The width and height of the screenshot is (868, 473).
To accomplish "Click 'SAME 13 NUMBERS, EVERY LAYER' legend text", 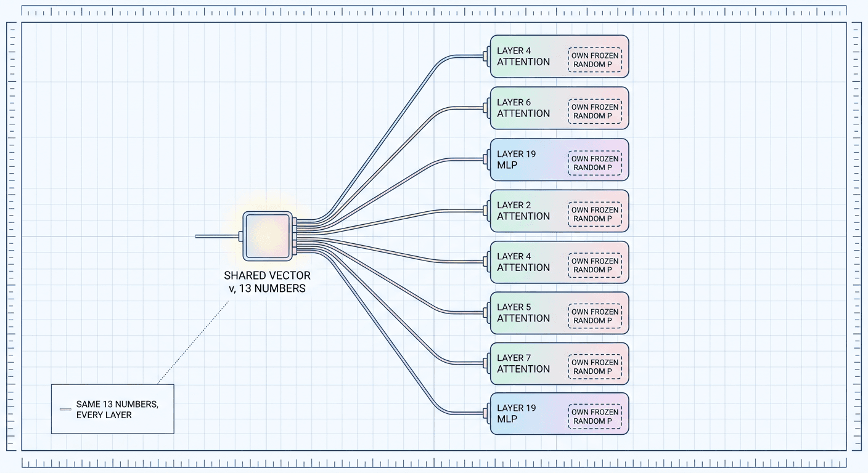I will (x=117, y=410).
